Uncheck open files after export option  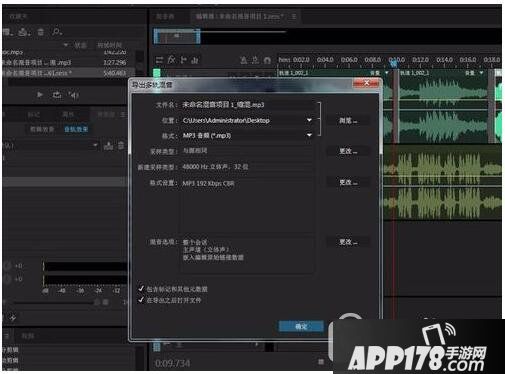(x=141, y=300)
